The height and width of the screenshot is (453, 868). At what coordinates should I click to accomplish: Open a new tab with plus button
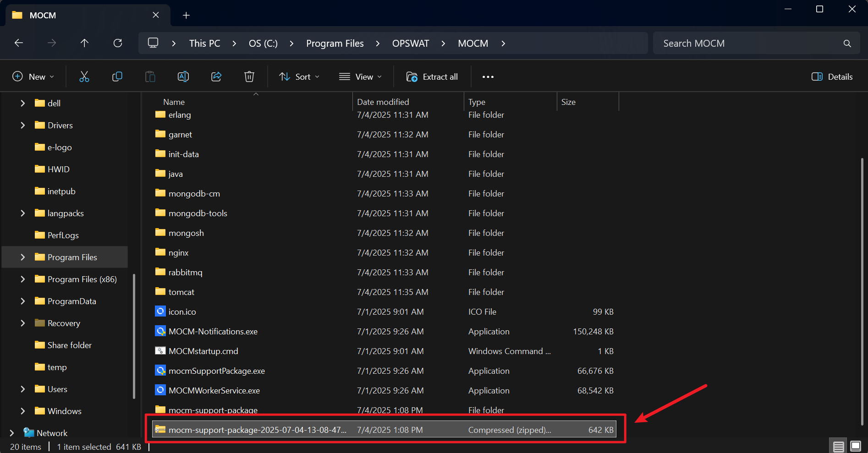[x=186, y=15]
